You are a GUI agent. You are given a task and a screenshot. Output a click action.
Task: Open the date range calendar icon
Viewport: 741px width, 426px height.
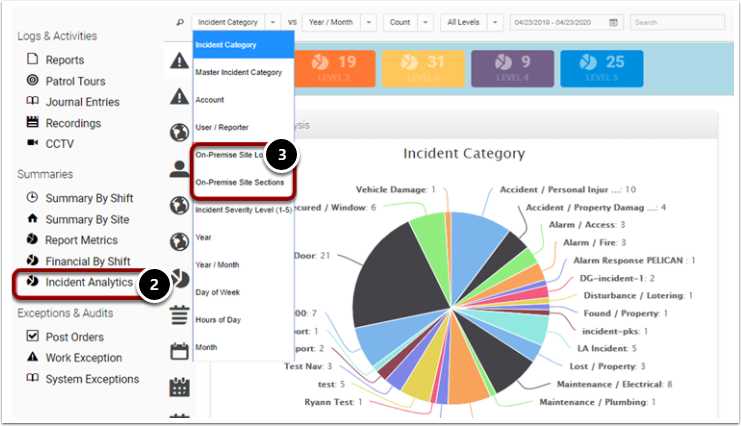click(x=613, y=22)
